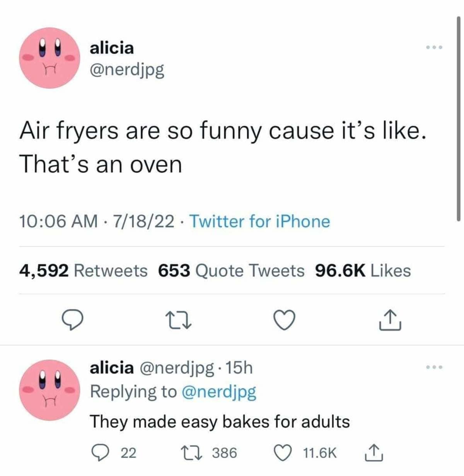Open more options on reply tweet
The image size is (464, 476).
coord(434,367)
